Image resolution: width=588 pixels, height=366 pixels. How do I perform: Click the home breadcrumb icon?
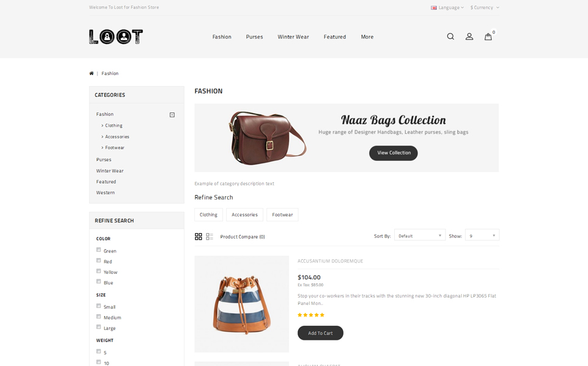[x=91, y=73]
